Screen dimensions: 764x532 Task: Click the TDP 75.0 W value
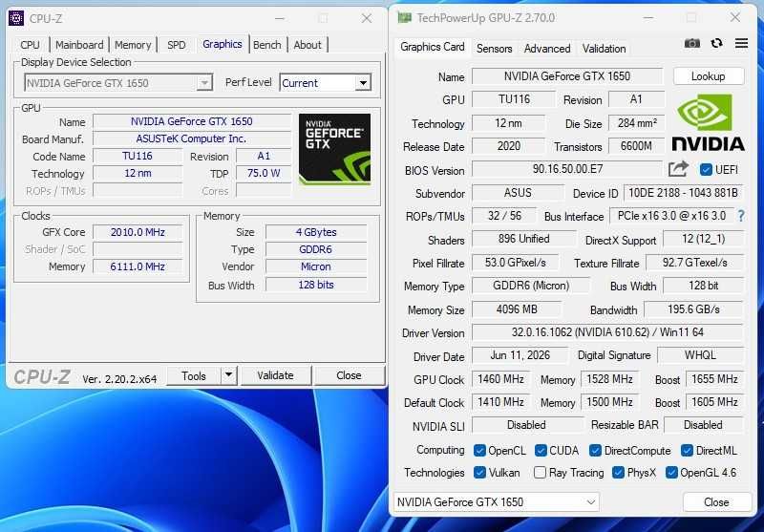tap(264, 173)
